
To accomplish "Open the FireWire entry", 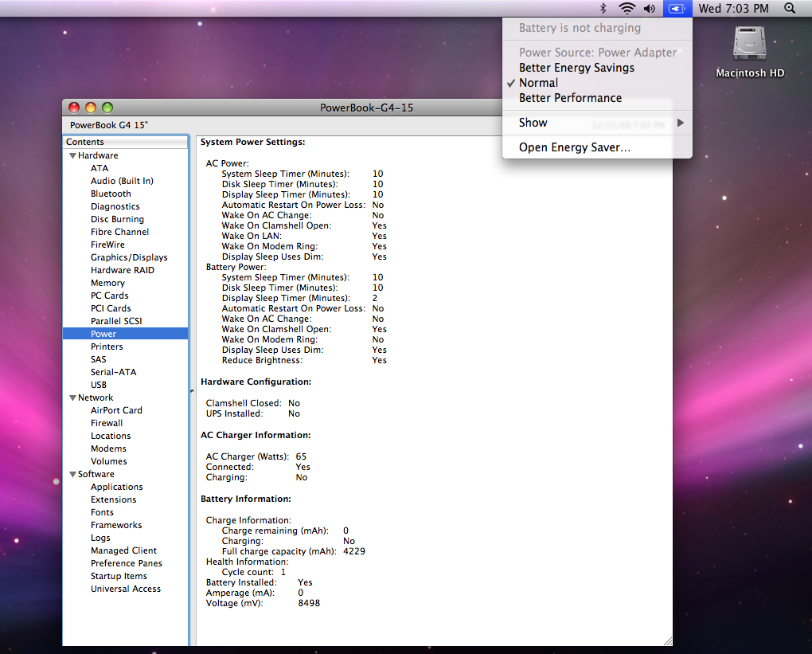I will (125, 245).
